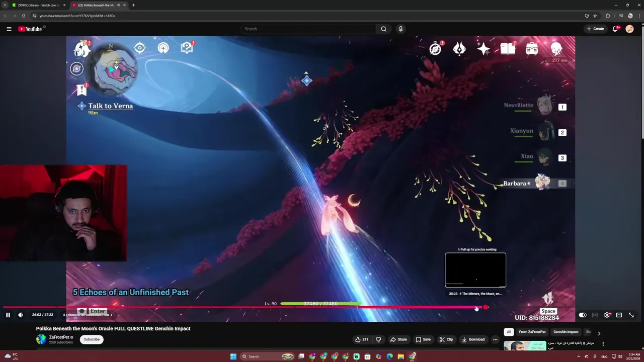
Task: Open the recommended video thumbnail in sidebar
Action: click(x=525, y=346)
